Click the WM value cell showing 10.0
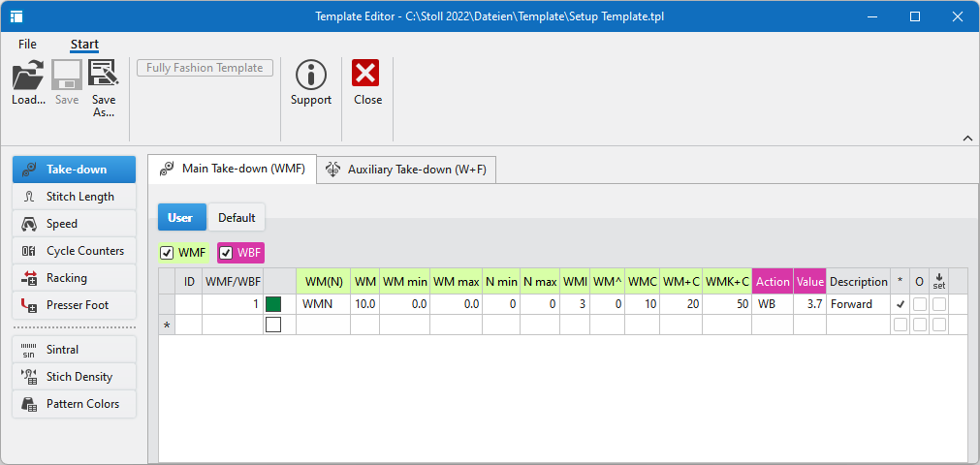 point(364,304)
